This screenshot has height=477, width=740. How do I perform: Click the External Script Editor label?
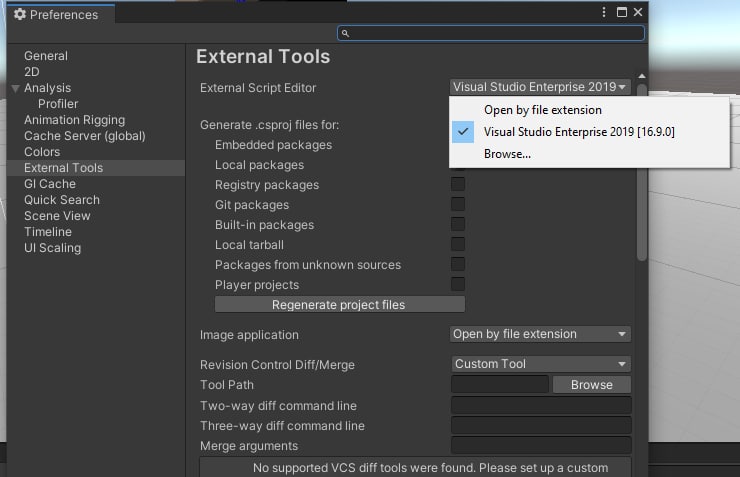258,88
